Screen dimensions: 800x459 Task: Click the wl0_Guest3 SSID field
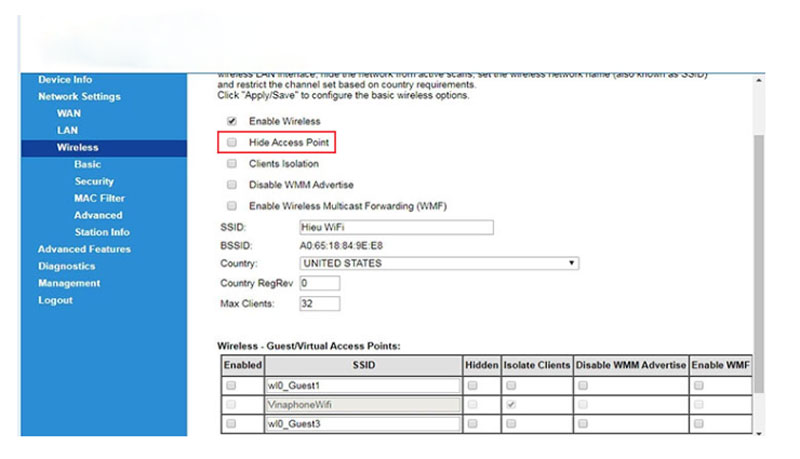[363, 424]
